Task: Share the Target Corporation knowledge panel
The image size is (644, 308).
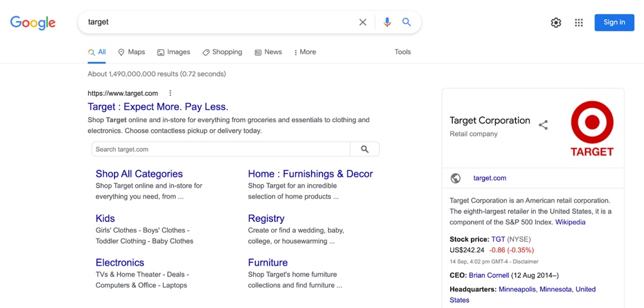Action: click(543, 125)
